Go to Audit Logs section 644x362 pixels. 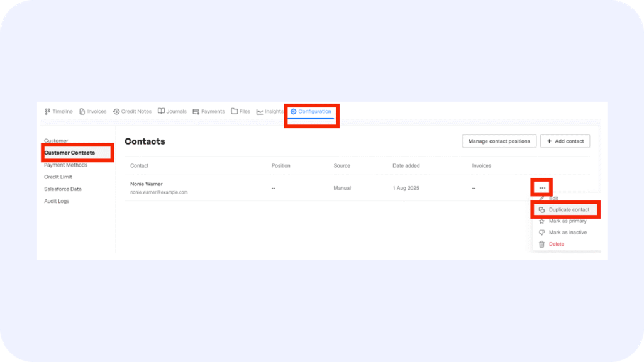57,201
